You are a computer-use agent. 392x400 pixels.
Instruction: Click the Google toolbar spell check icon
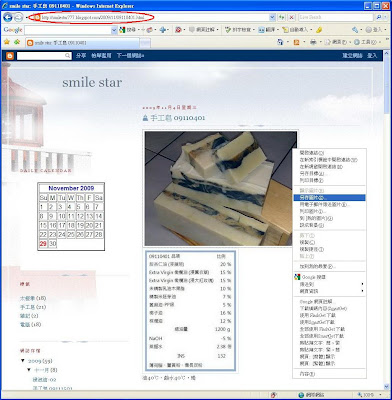[228, 30]
